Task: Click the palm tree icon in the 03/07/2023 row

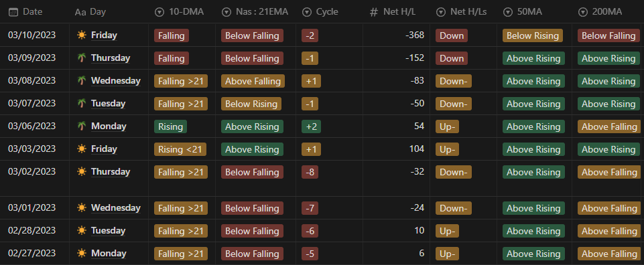Action: (82, 103)
